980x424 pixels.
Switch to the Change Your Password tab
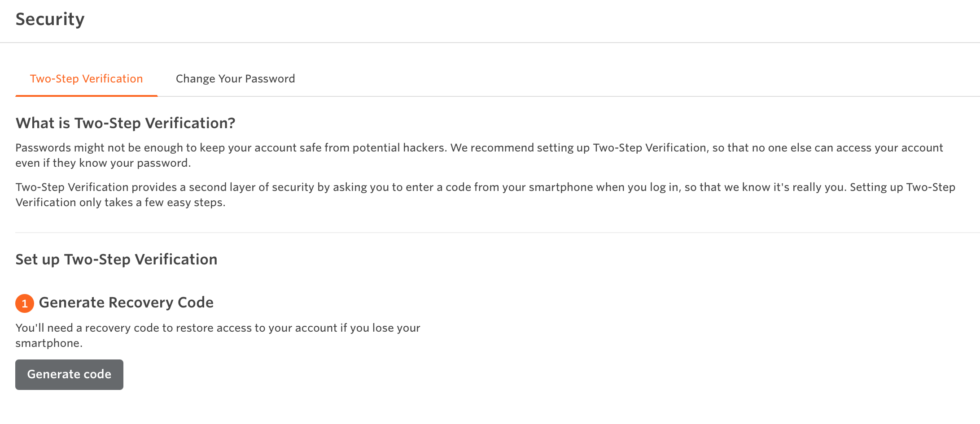[235, 78]
